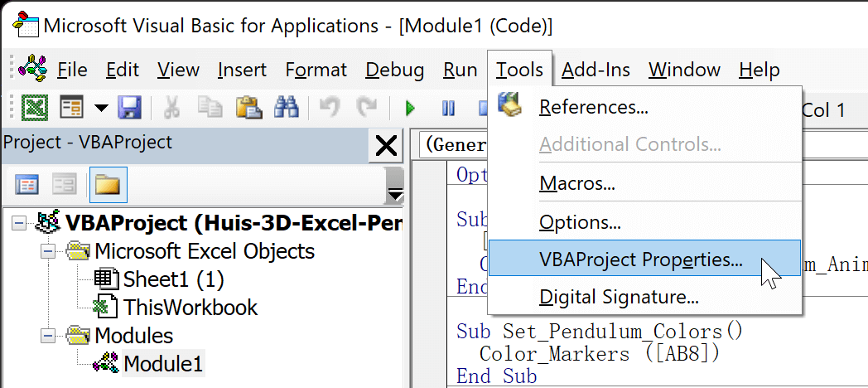This screenshot has height=388, width=868.
Task: Choose Options... from Tools menu
Action: (x=645, y=223)
